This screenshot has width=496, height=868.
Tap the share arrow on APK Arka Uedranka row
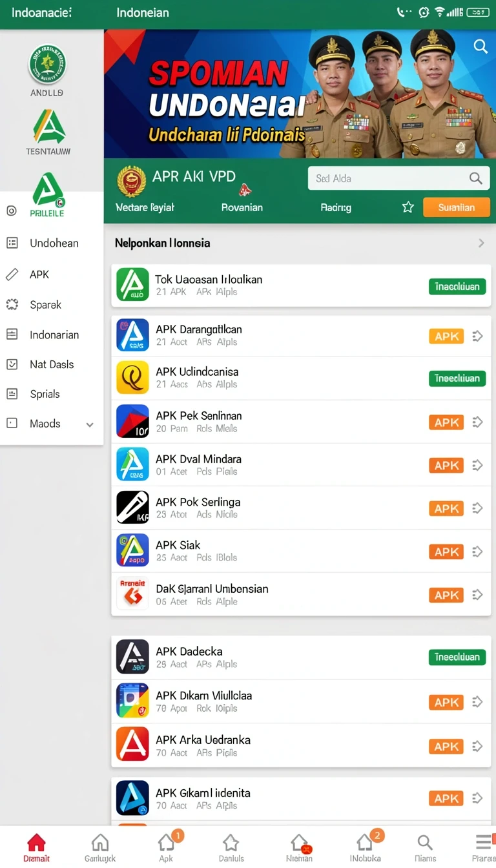pos(478,747)
